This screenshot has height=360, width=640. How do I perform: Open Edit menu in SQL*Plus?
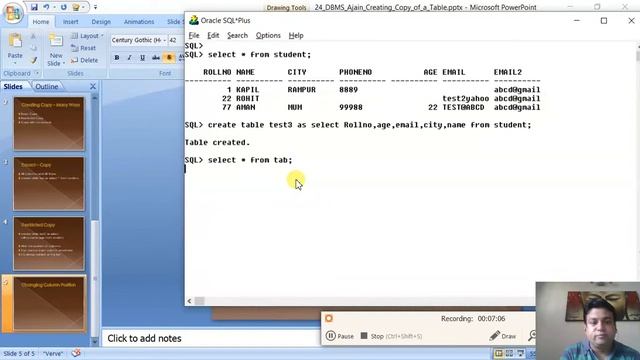[x=213, y=36]
